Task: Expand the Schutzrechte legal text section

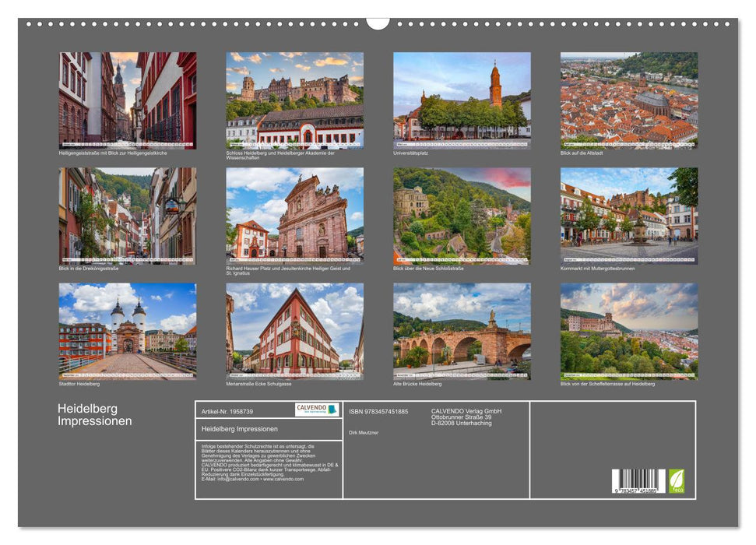Action: pos(269,463)
